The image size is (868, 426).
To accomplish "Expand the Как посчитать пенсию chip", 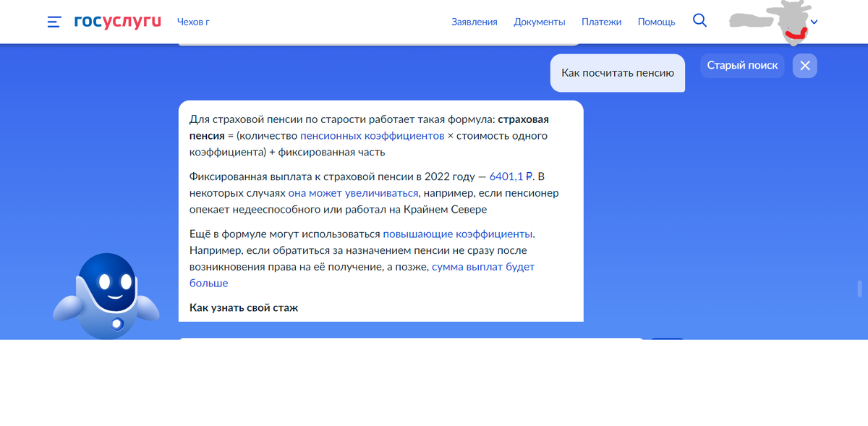I will point(617,72).
